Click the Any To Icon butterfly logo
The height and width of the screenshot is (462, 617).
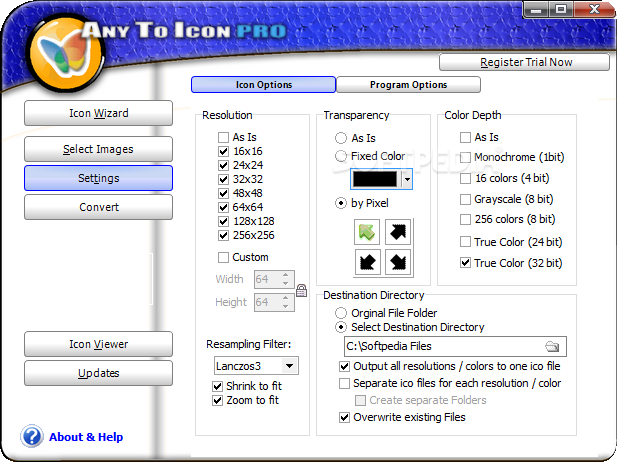[65, 53]
